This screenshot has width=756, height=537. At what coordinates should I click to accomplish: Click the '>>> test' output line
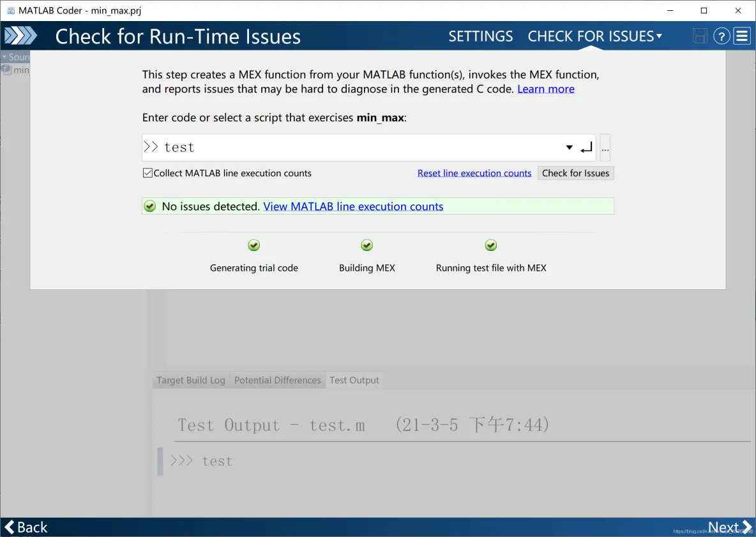[202, 461]
